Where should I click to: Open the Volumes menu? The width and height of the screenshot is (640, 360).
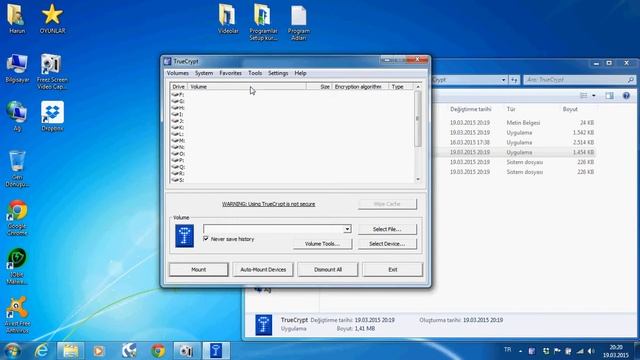point(178,73)
